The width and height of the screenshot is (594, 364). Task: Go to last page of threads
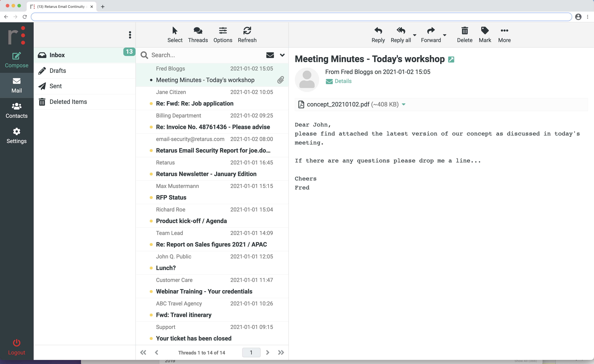[281, 352]
